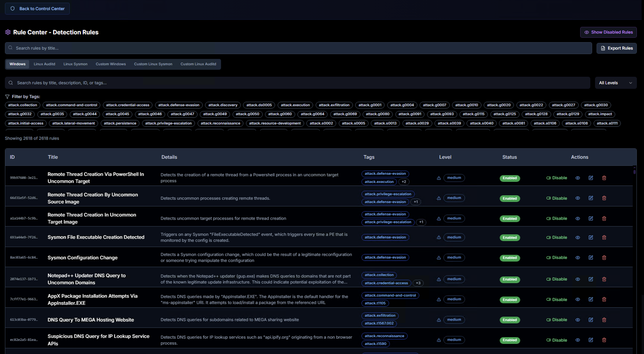Open view eye icon for AppX Package Installation rule
644x354 pixels.
[x=577, y=299]
